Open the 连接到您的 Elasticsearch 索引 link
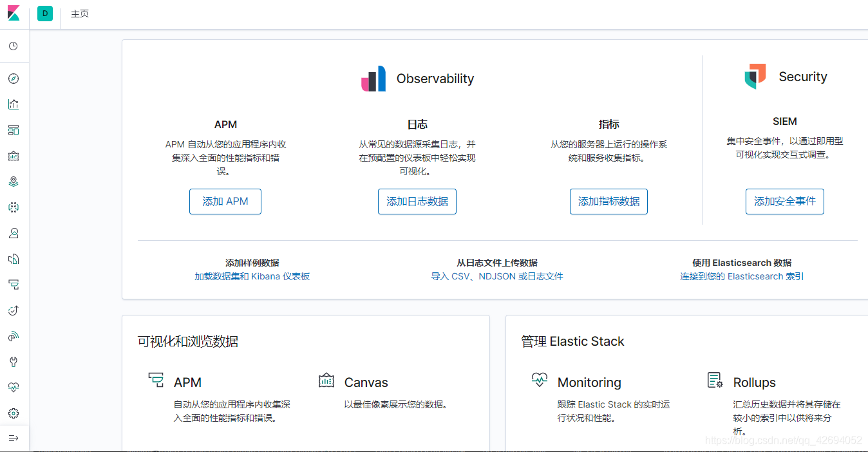The height and width of the screenshot is (452, 868). tap(742, 276)
